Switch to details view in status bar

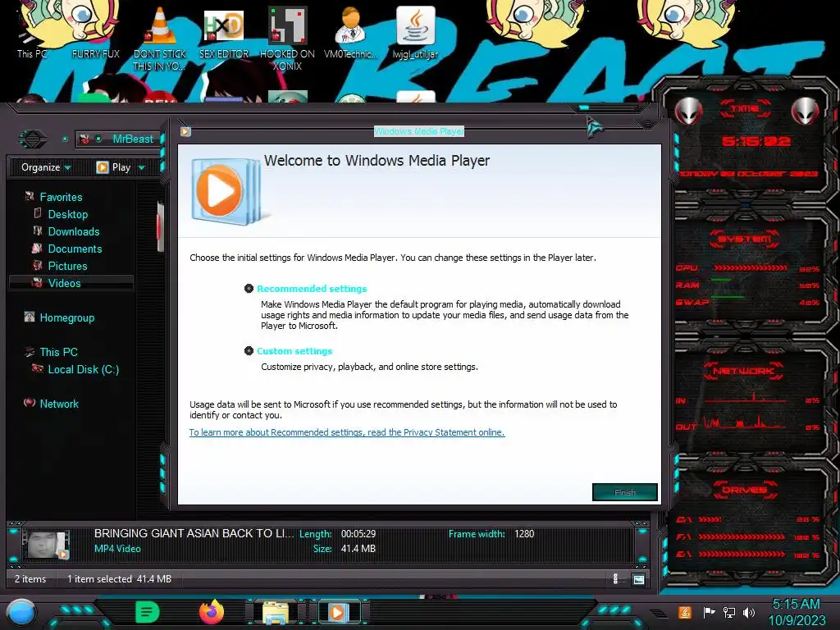(615, 578)
